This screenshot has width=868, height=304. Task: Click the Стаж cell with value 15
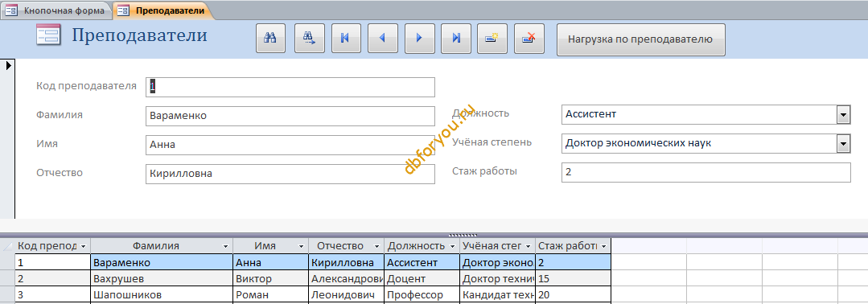(x=573, y=278)
